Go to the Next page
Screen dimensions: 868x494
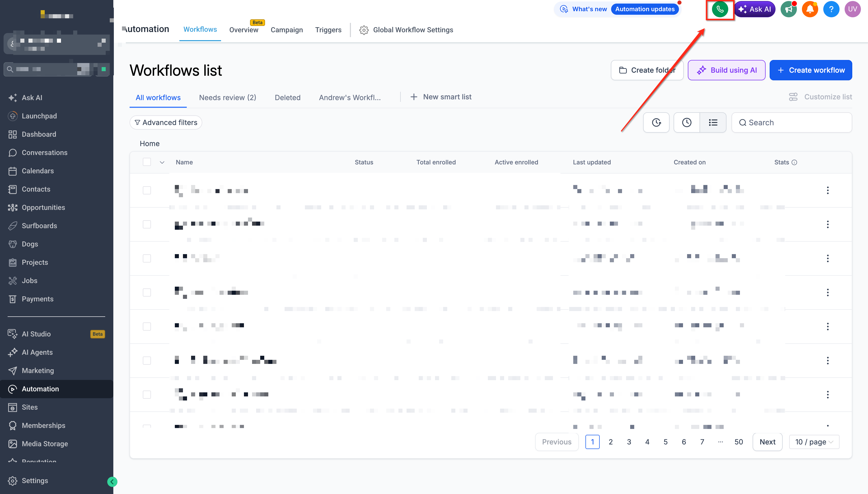coord(767,442)
